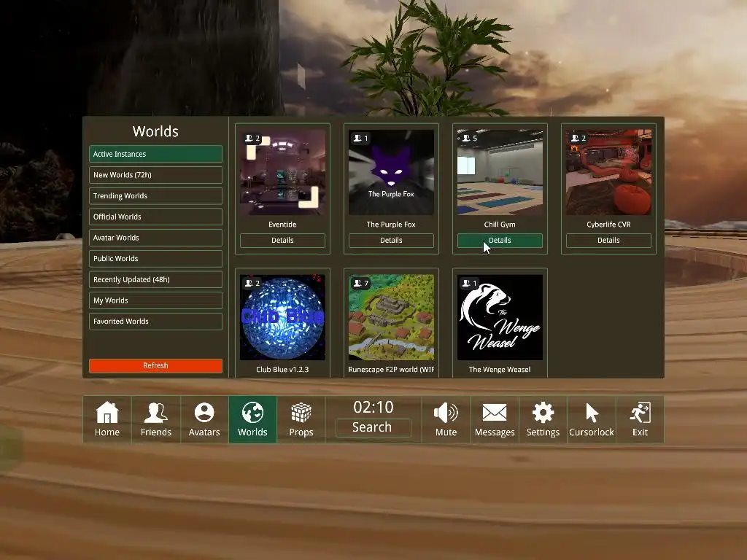This screenshot has height=560, width=747.
Task: Open Details for The Purple Fox world
Action: [391, 241]
